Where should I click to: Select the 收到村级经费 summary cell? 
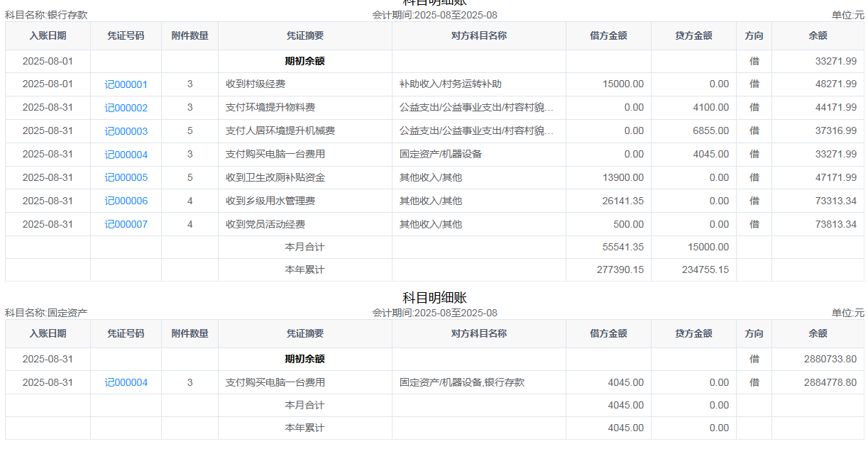coord(256,84)
